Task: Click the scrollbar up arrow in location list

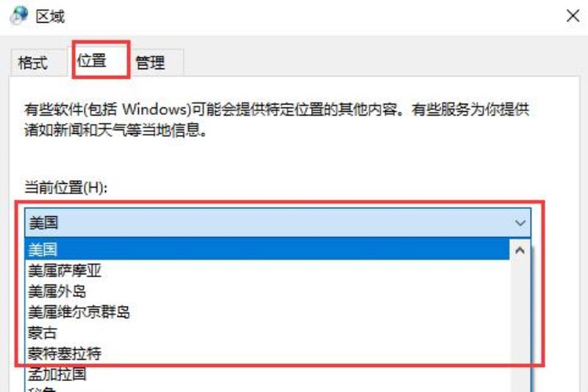Action: (x=520, y=250)
